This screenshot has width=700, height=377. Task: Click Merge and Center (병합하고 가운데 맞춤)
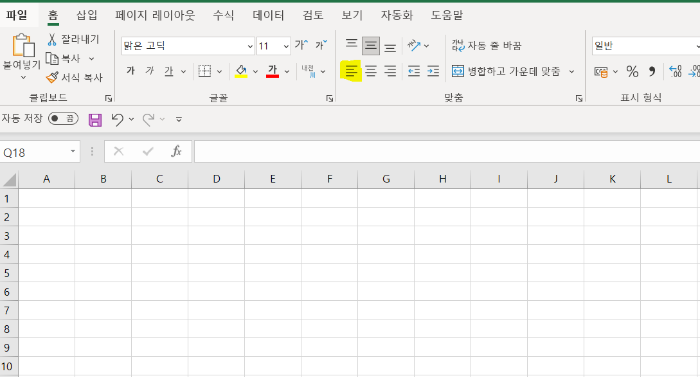tap(506, 71)
